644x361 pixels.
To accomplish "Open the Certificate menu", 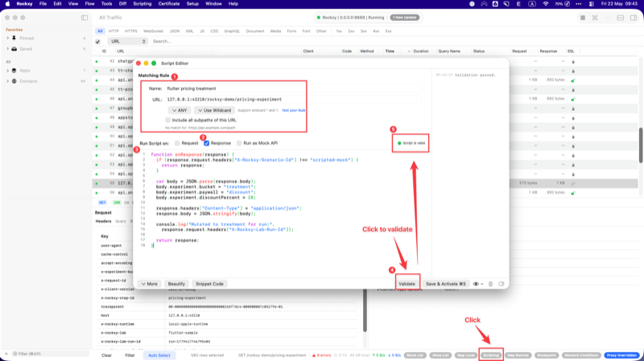I will click(169, 4).
